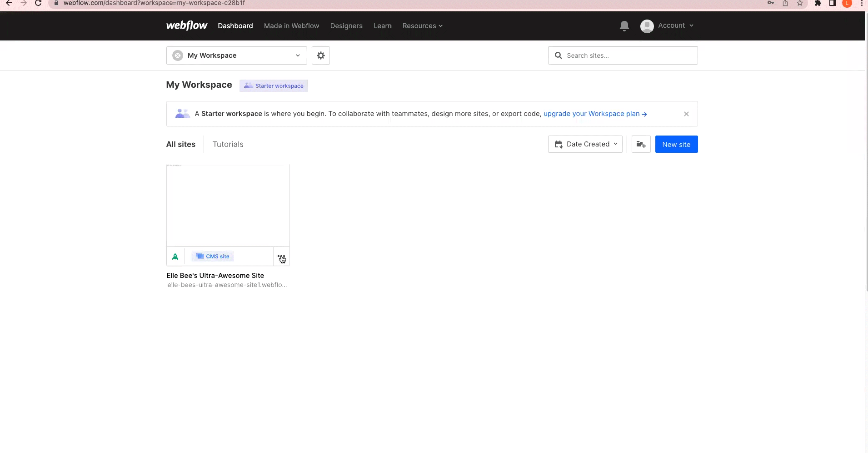Click the Starter workspace badge
The width and height of the screenshot is (868, 453).
coord(274,86)
